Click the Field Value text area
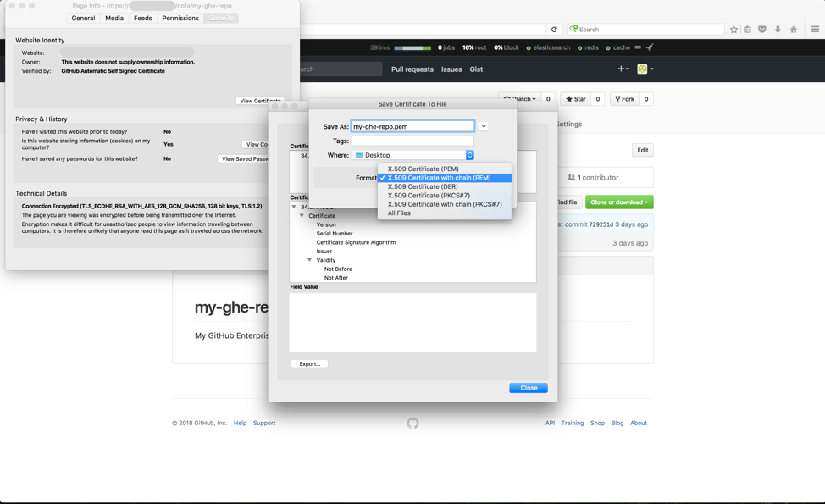This screenshot has width=825, height=504. pos(413,323)
